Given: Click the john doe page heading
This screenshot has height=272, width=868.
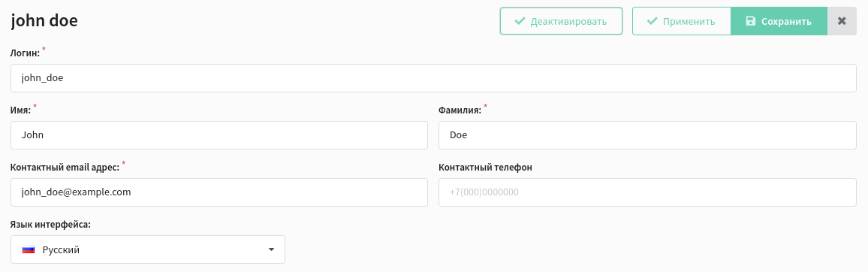Looking at the screenshot, I should pos(44,21).
